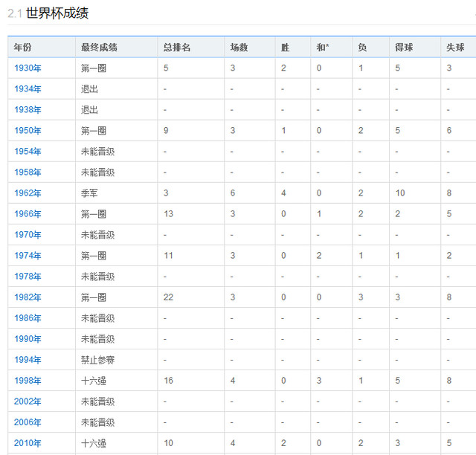Click the 胜 column header
This screenshot has width=476, height=455.
click(x=285, y=48)
